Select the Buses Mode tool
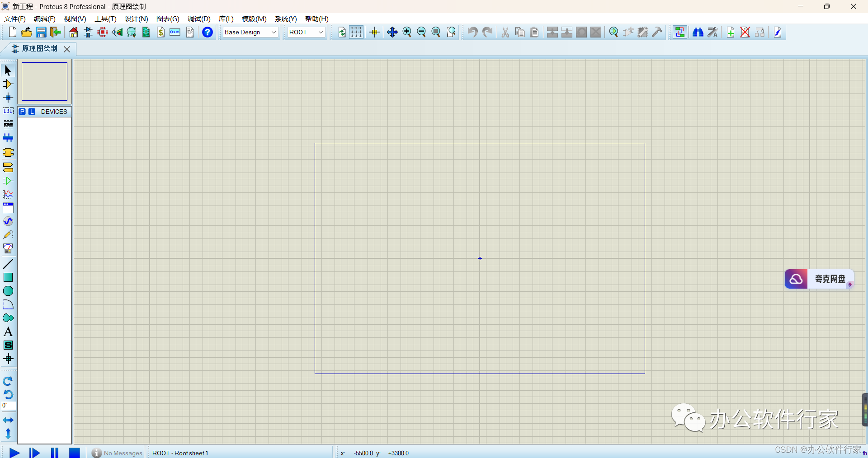 (x=8, y=138)
